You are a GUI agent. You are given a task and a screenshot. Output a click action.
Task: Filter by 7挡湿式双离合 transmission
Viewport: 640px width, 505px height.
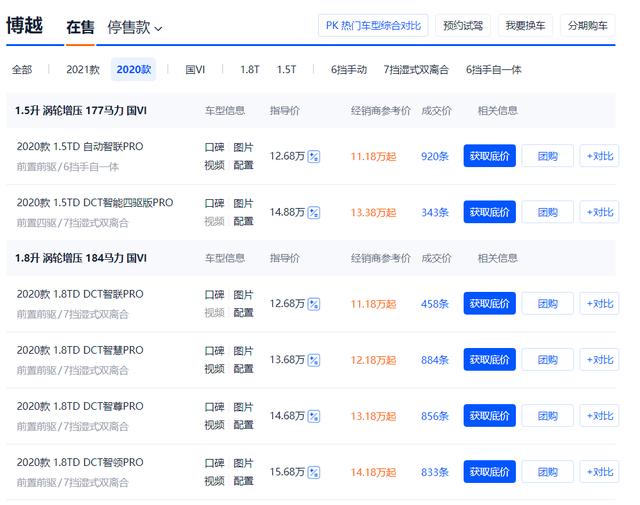click(x=416, y=70)
